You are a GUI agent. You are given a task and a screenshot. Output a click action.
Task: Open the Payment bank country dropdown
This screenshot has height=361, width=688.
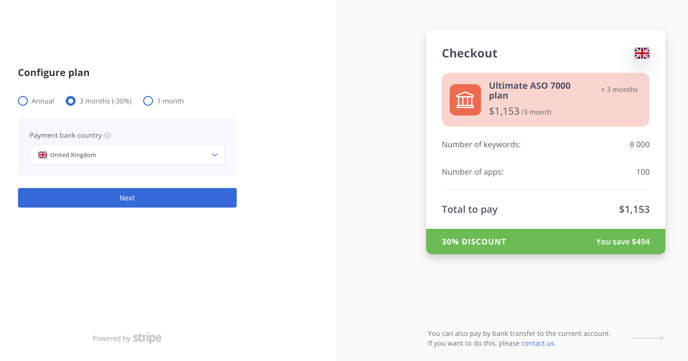pyautogui.click(x=127, y=155)
